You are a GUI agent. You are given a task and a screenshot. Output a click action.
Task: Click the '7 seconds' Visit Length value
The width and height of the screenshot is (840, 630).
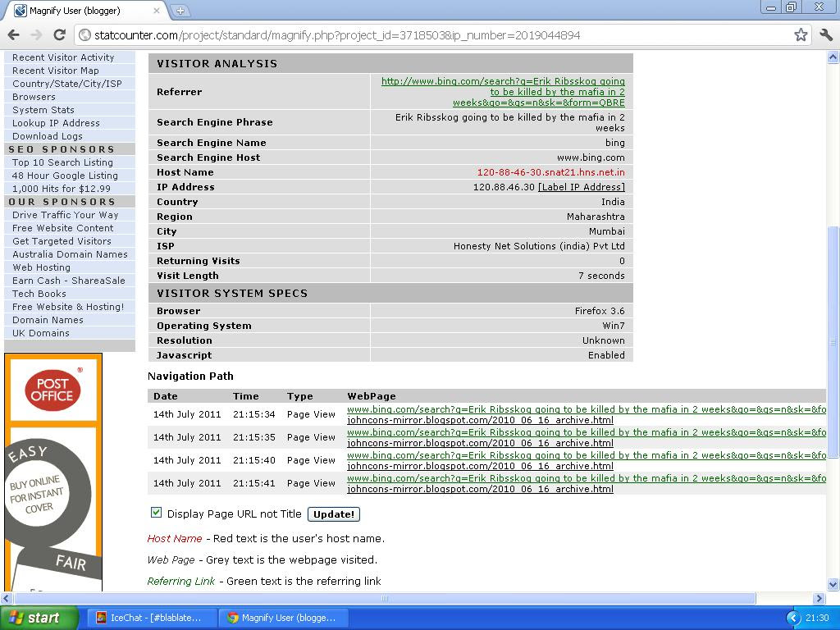point(601,276)
